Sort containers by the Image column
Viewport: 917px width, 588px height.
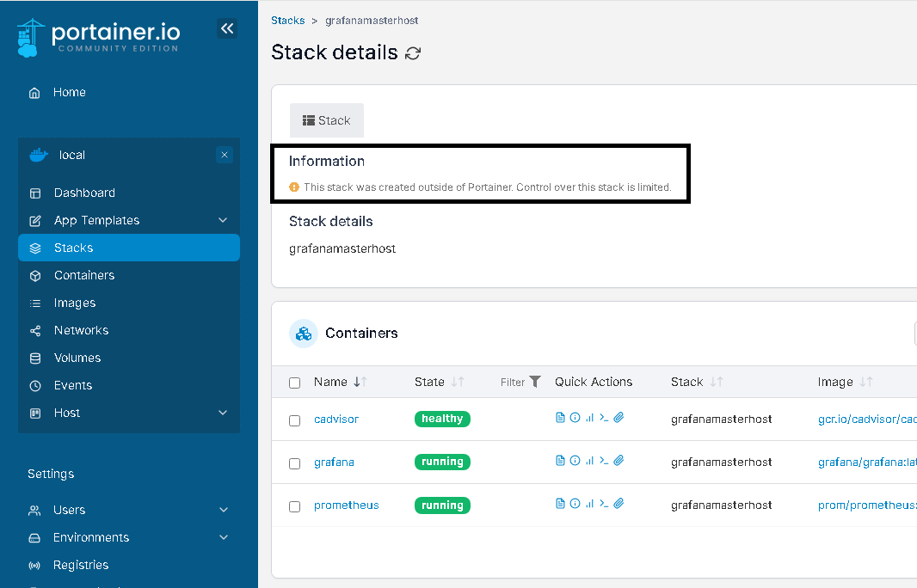845,382
